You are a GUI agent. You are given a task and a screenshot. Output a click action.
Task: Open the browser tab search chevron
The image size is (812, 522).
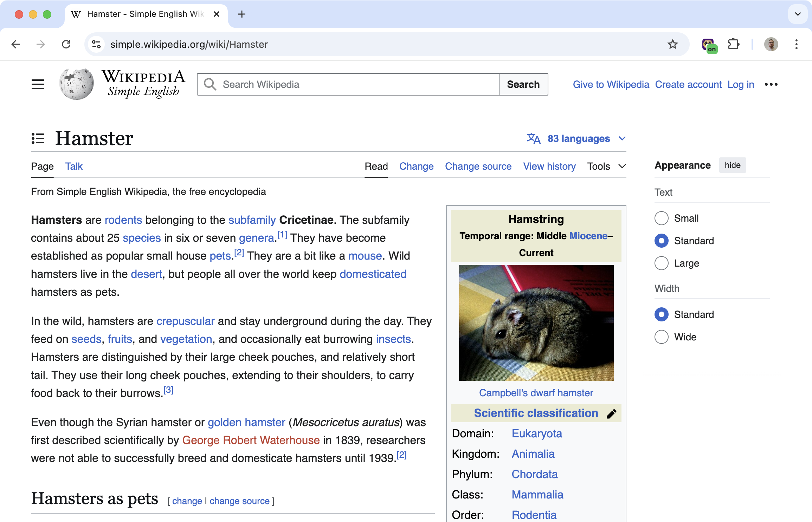point(797,14)
